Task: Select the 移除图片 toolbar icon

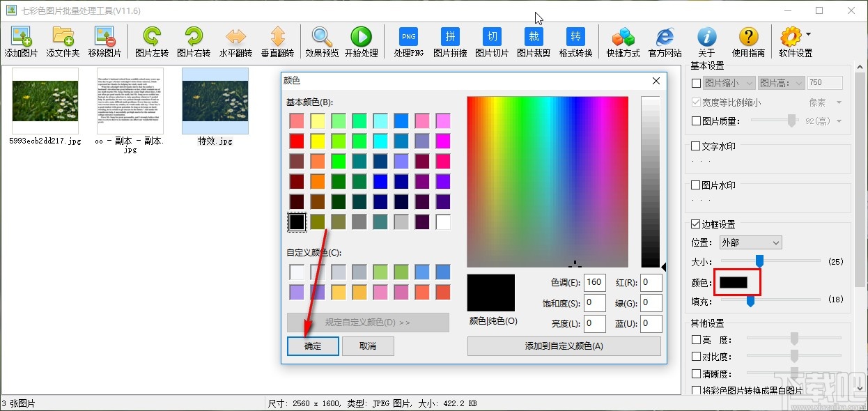Action: (x=105, y=42)
